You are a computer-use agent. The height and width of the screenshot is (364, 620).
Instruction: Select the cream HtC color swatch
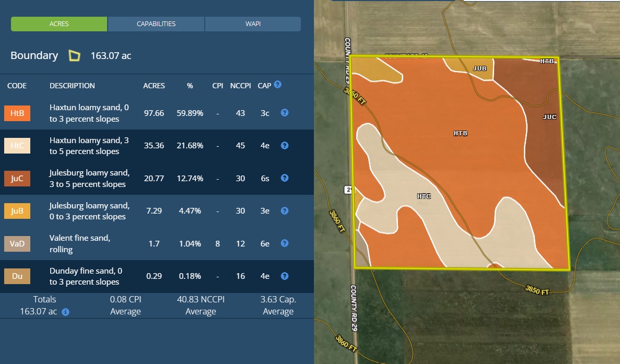click(17, 146)
